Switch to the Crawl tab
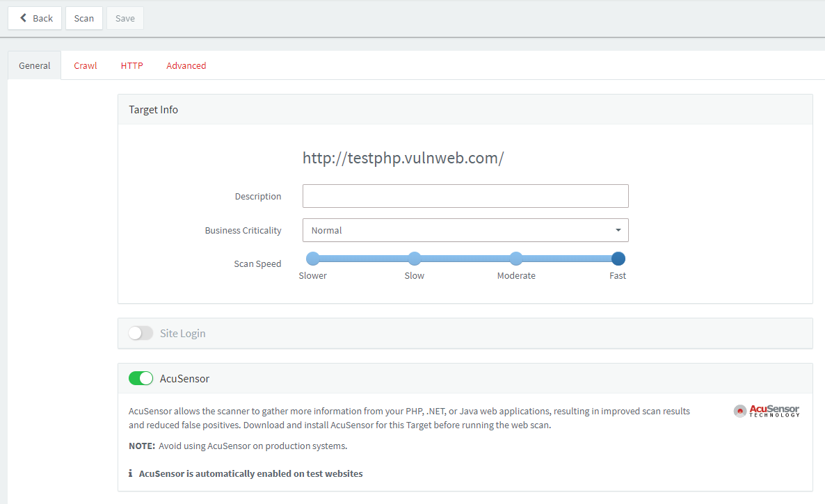Screen dimensions: 825x504 [86, 65]
